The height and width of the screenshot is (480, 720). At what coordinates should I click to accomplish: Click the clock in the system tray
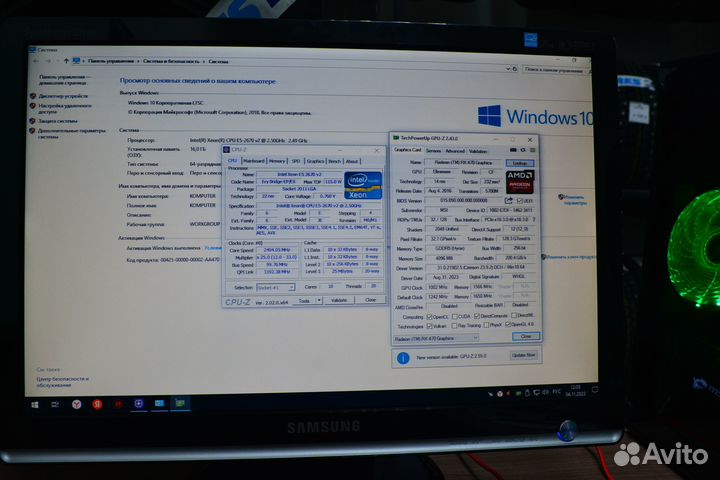click(575, 390)
